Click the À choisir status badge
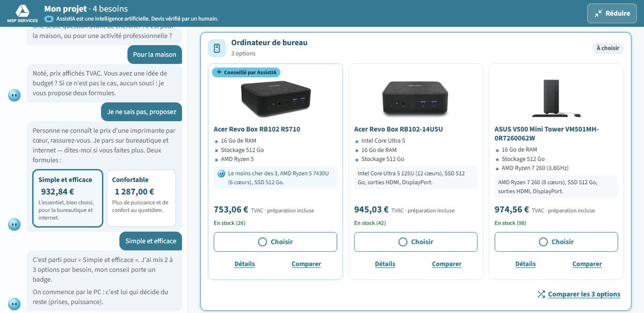The image size is (644, 313). click(608, 48)
